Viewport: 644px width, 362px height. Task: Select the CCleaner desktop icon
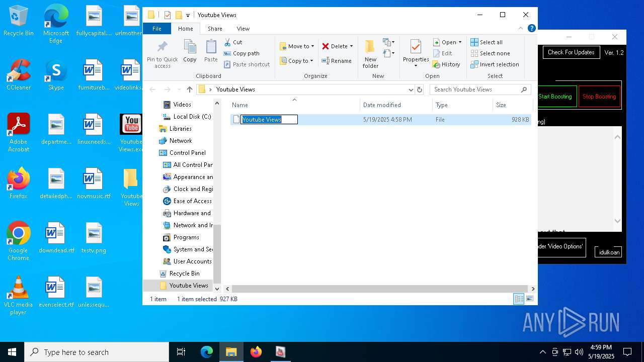pyautogui.click(x=19, y=75)
